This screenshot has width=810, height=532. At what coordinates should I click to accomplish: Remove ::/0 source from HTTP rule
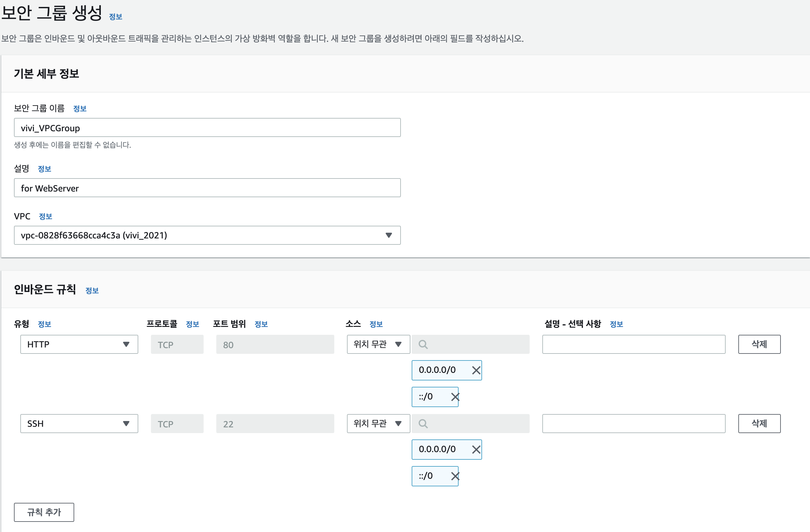click(x=455, y=397)
